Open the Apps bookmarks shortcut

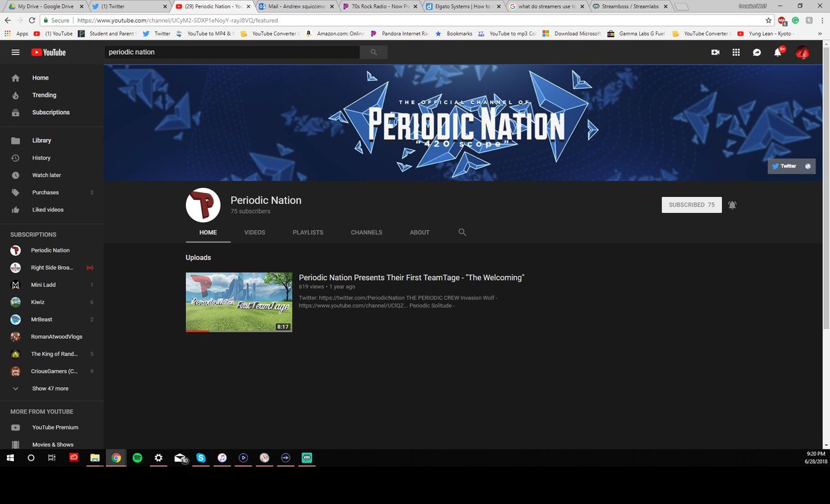point(16,33)
